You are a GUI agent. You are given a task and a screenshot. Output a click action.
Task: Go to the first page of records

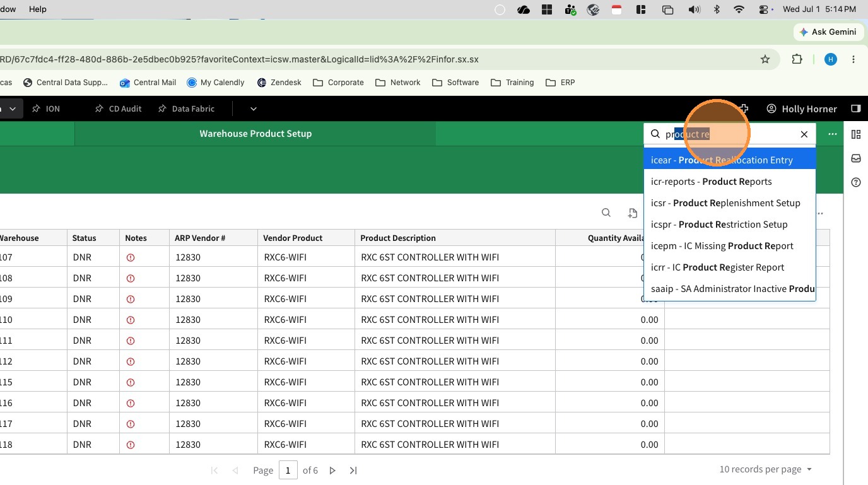[214, 470]
